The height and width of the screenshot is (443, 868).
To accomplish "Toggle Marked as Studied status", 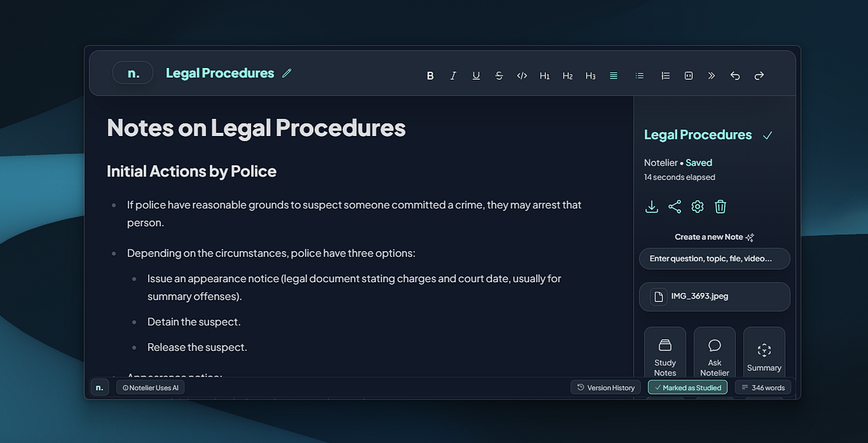I will click(x=688, y=388).
